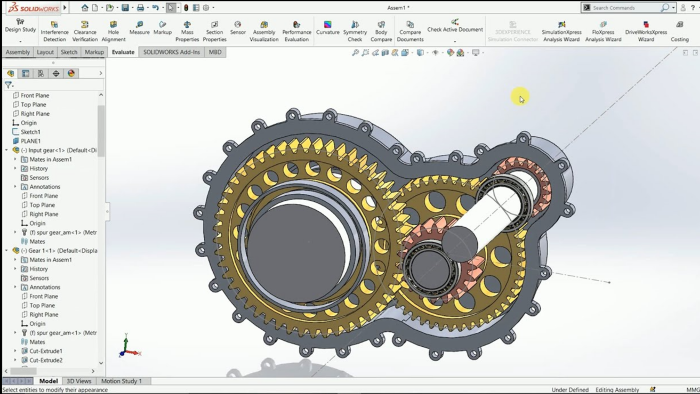This screenshot has height=394, width=700.
Task: Open Section Properties
Action: 214,31
